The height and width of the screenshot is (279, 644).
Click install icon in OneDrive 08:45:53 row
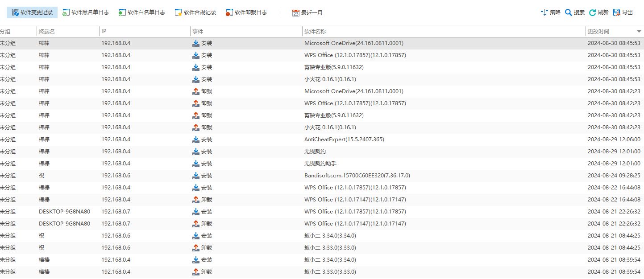click(x=195, y=43)
